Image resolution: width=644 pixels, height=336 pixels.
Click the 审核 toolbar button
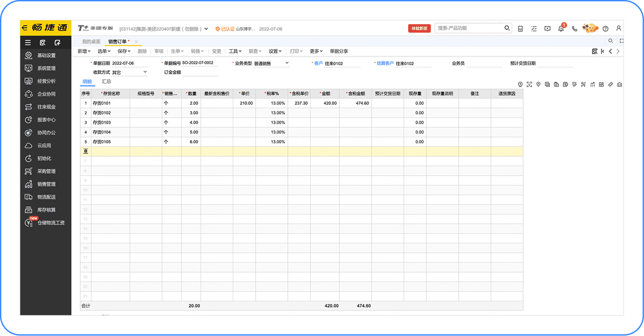pyautogui.click(x=159, y=51)
